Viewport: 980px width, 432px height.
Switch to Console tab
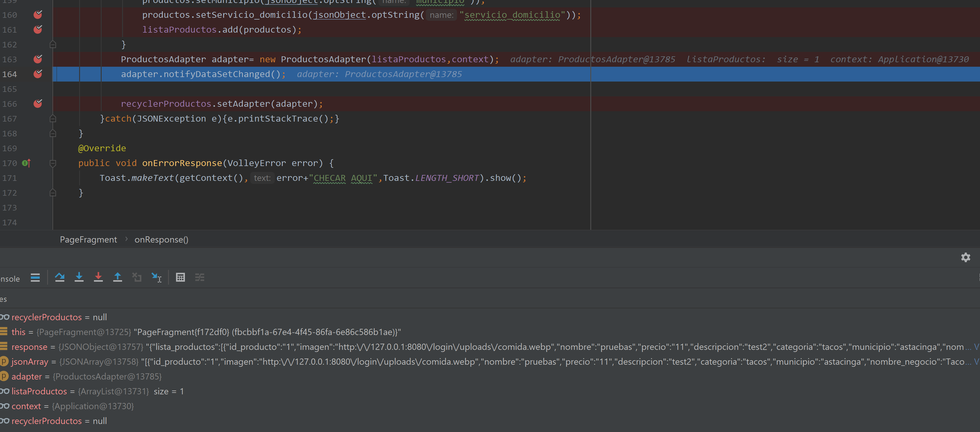(x=10, y=279)
